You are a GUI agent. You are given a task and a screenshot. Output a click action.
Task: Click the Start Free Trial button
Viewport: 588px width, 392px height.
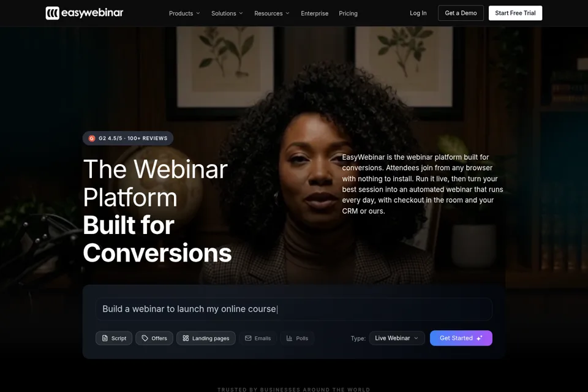[x=515, y=13]
